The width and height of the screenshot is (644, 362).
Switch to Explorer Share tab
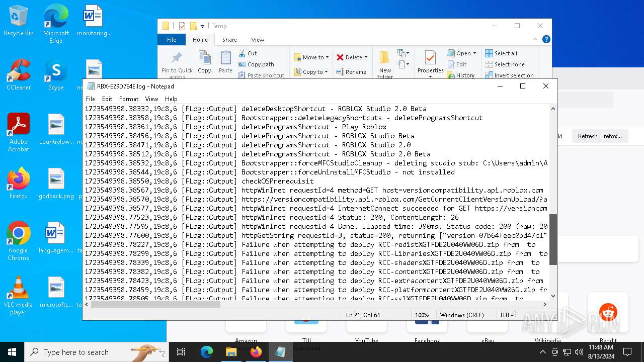point(229,40)
